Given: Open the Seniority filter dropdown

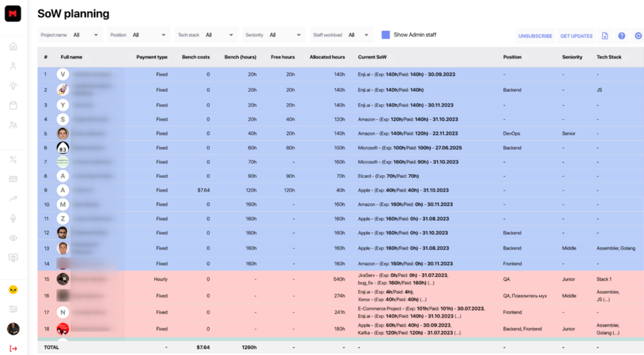Looking at the screenshot, I should click(x=274, y=35).
